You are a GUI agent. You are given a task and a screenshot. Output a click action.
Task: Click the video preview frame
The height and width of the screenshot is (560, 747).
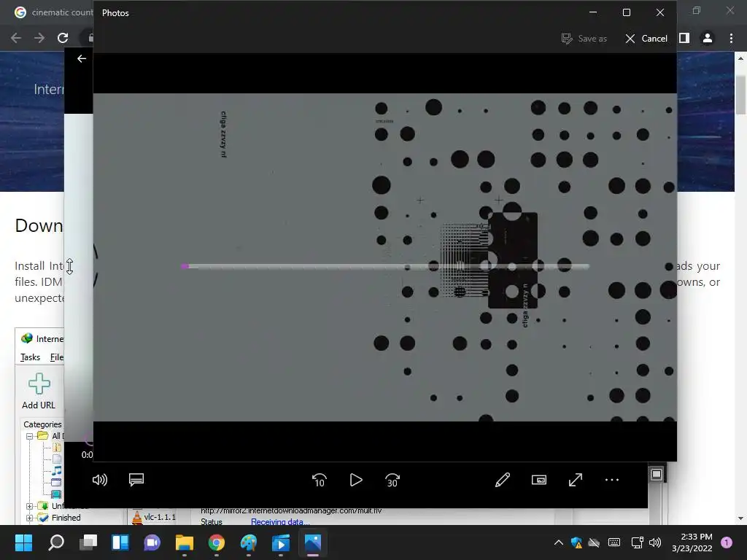(x=385, y=257)
